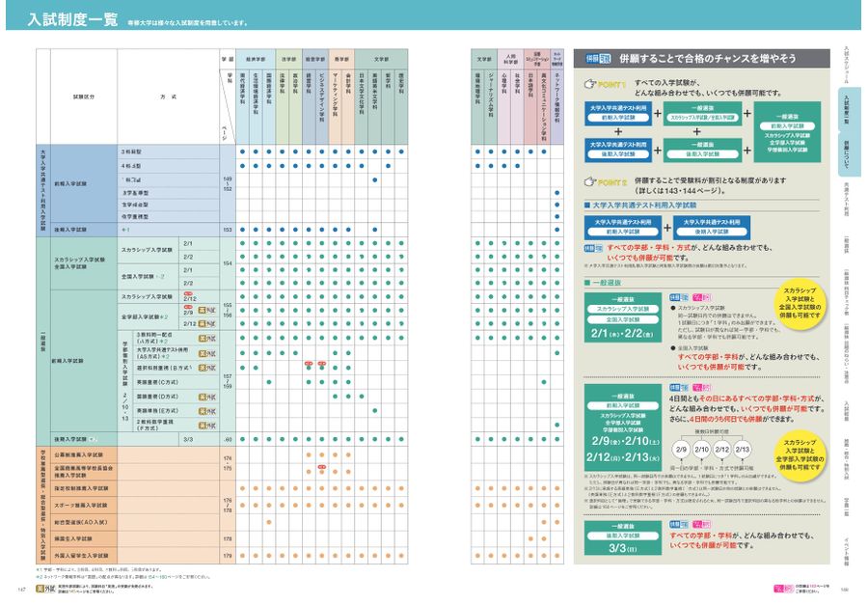Open the イベント情報 side tab

(846, 551)
